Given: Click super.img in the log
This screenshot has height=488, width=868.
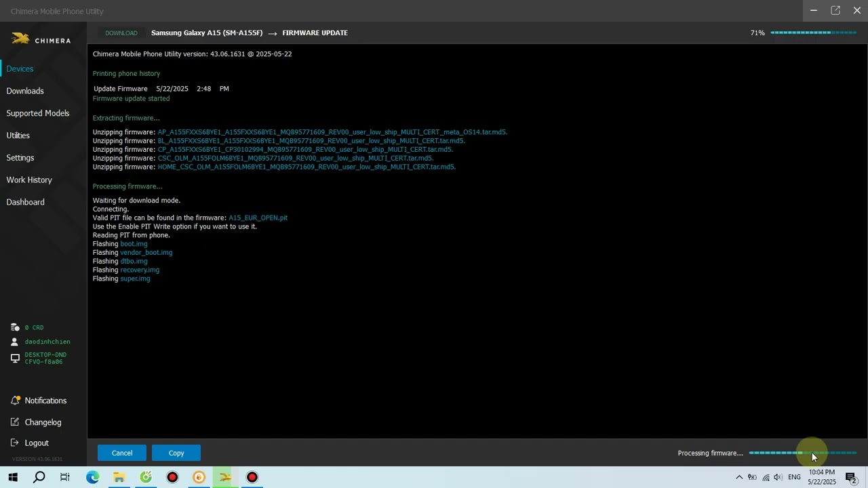Looking at the screenshot, I should click(135, 279).
